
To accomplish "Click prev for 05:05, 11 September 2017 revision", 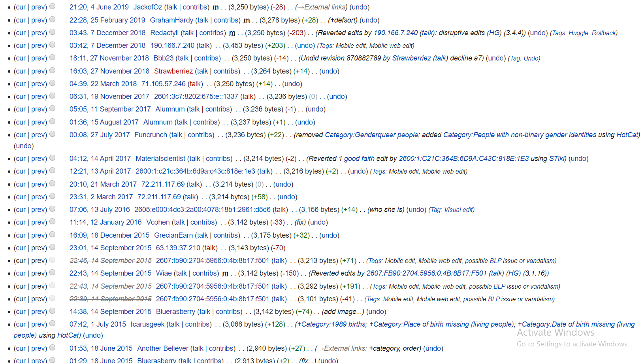I will [x=38, y=109].
